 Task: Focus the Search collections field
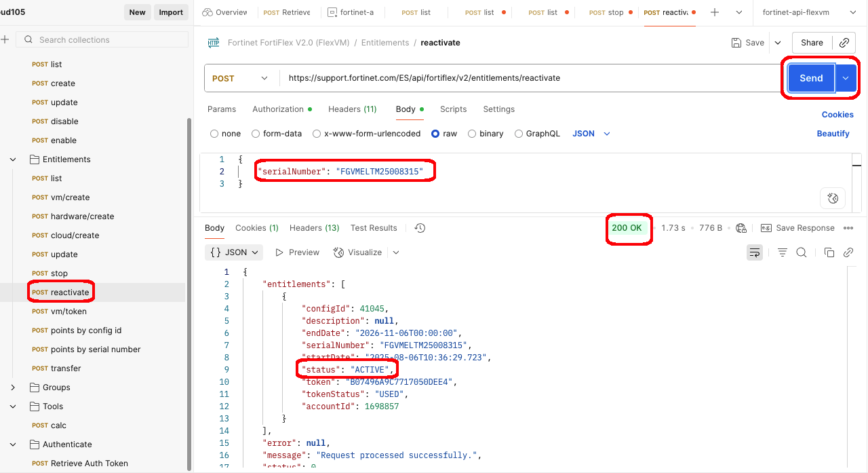(102, 40)
